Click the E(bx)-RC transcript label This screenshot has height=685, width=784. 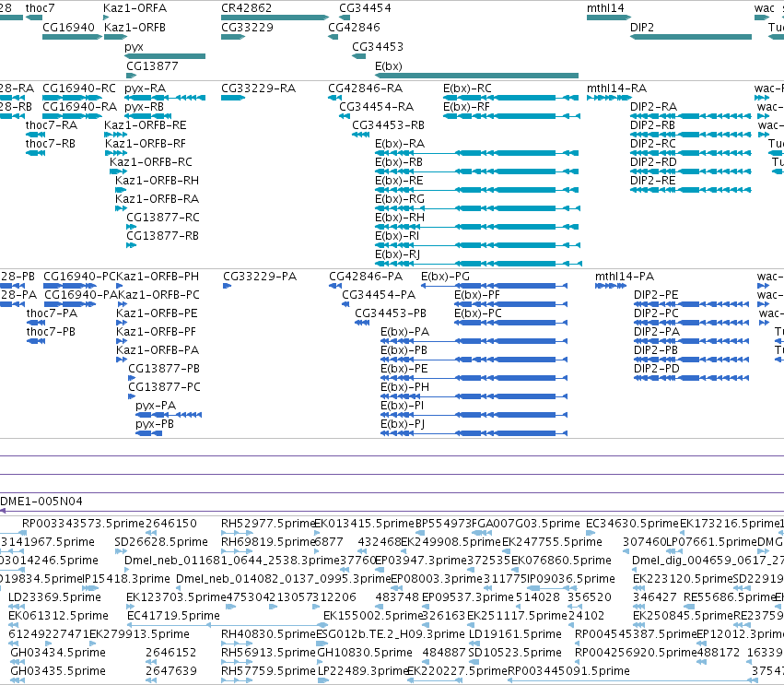467,89
